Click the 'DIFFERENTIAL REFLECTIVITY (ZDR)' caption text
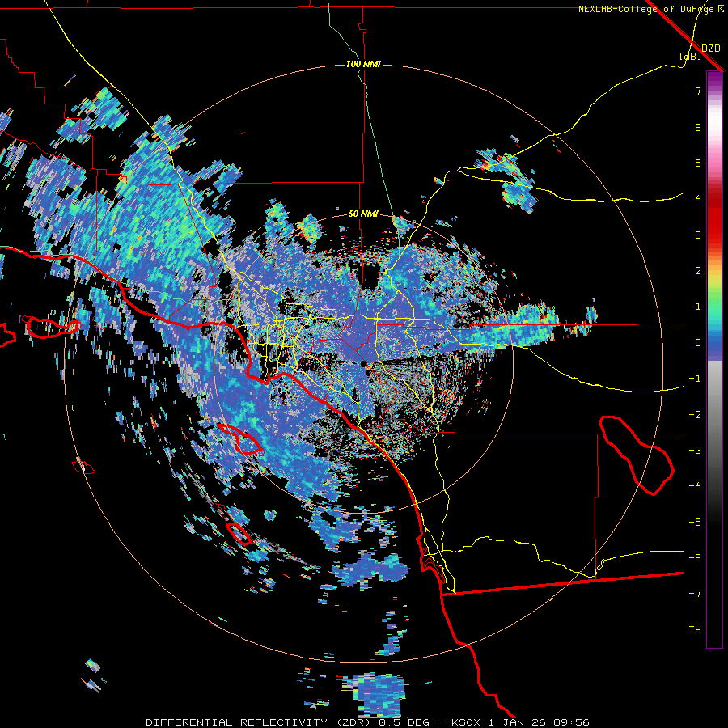This screenshot has height=728, width=728. pos(258,722)
